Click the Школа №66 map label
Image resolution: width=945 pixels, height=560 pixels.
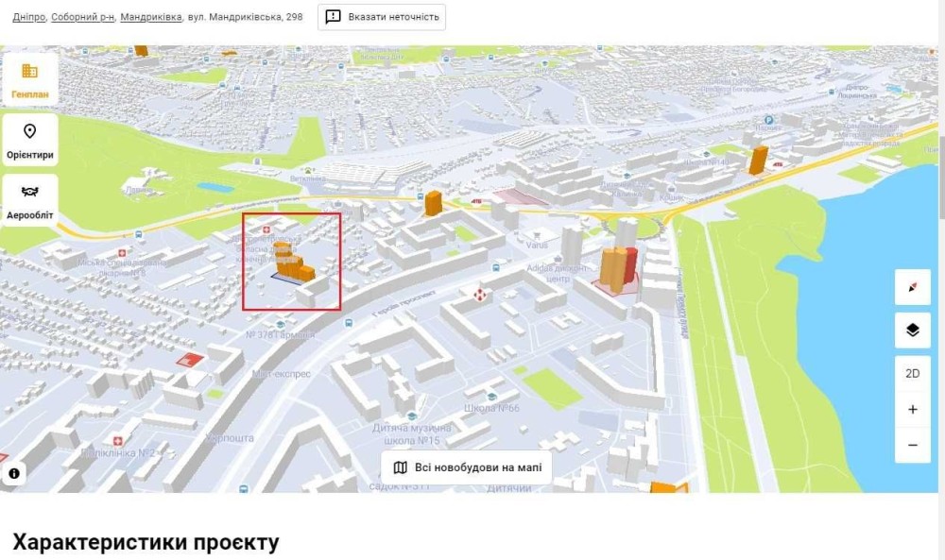tap(492, 408)
